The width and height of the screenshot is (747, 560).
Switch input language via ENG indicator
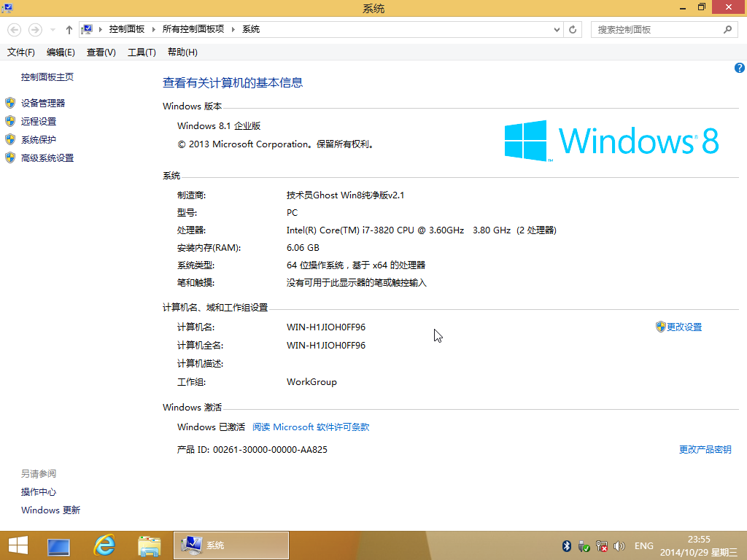[643, 546]
